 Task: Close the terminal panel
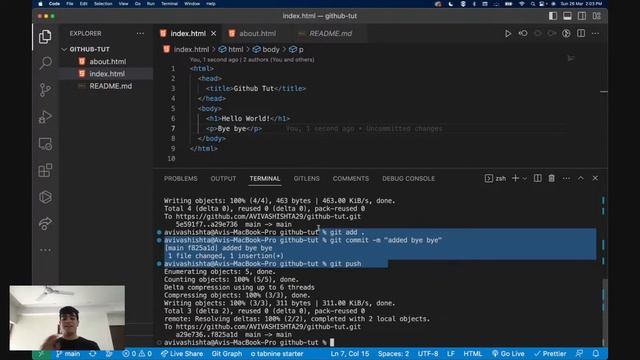(595, 178)
